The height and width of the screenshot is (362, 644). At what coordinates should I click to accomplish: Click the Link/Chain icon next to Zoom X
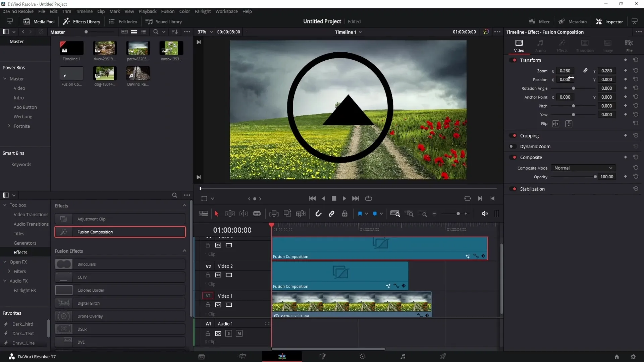coord(585,70)
